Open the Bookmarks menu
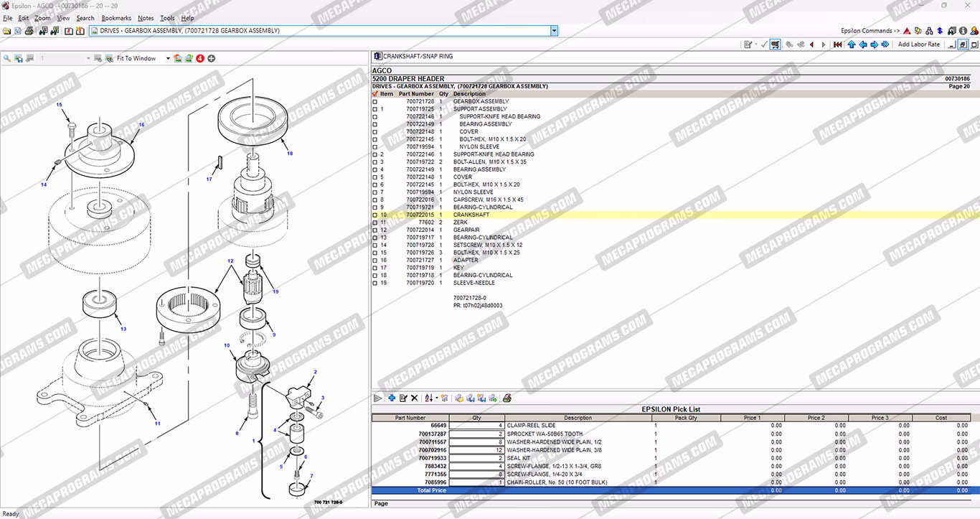The image size is (980, 519). click(116, 18)
